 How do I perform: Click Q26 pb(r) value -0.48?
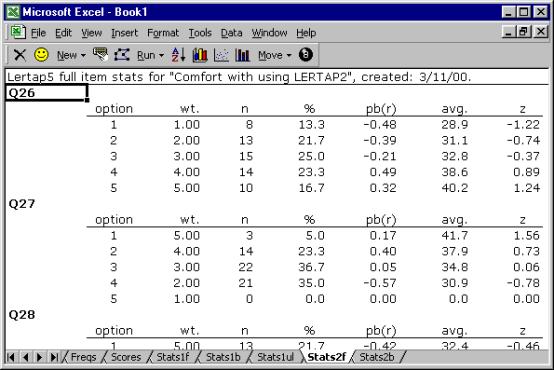380,124
